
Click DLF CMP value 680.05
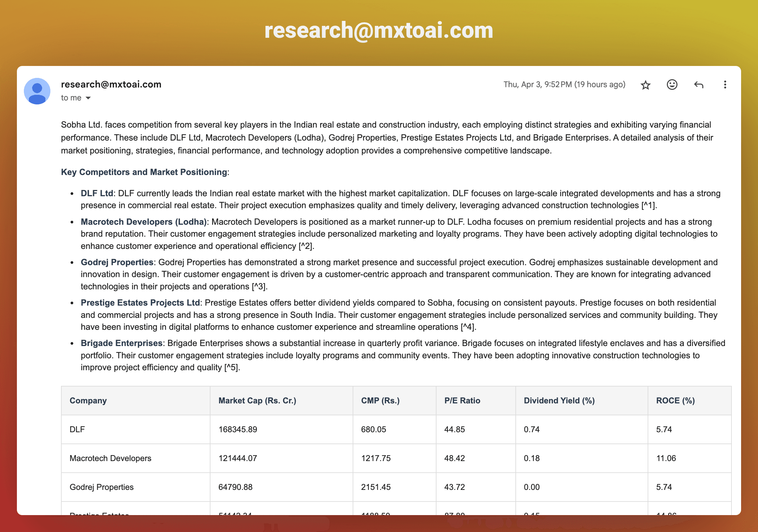[374, 429]
